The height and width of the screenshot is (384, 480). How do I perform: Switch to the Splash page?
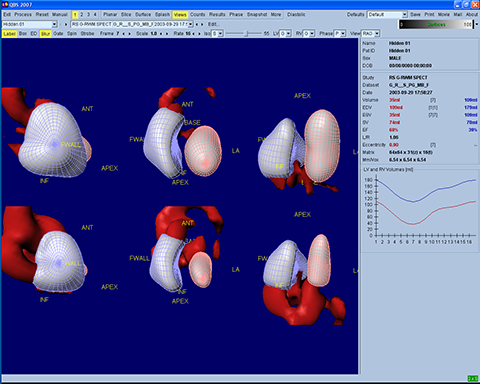(x=162, y=15)
